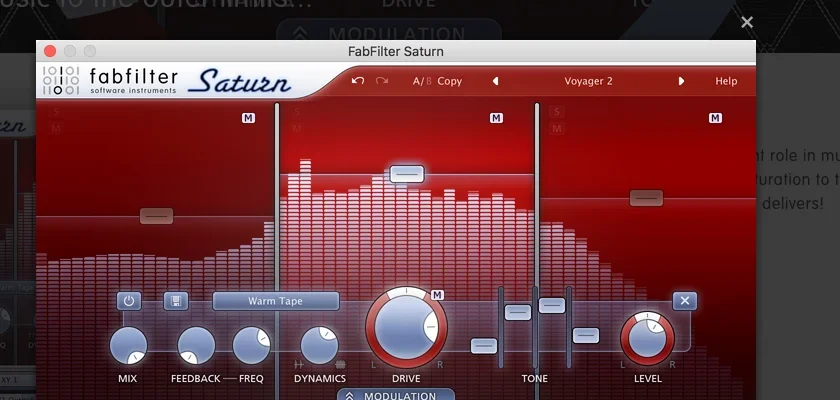Go to the next preset arrow
This screenshot has width=840, height=400.
click(x=681, y=81)
